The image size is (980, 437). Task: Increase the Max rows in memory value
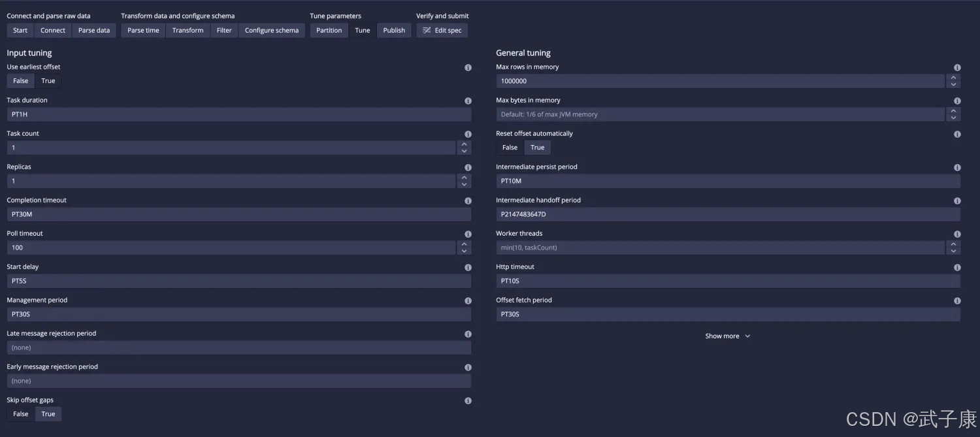(953, 78)
